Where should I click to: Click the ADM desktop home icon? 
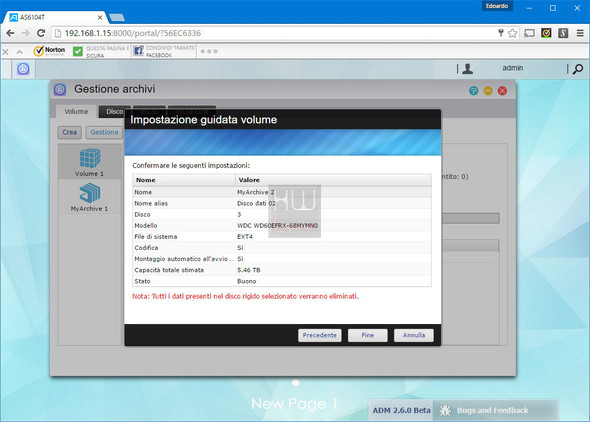point(23,69)
